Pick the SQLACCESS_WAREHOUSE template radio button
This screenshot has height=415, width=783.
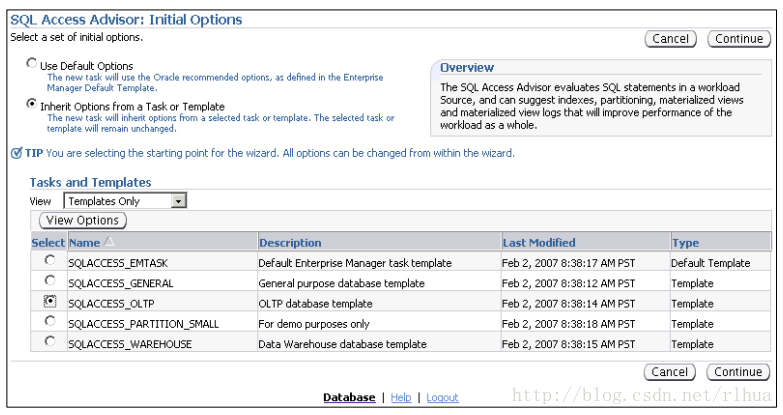[x=49, y=341]
